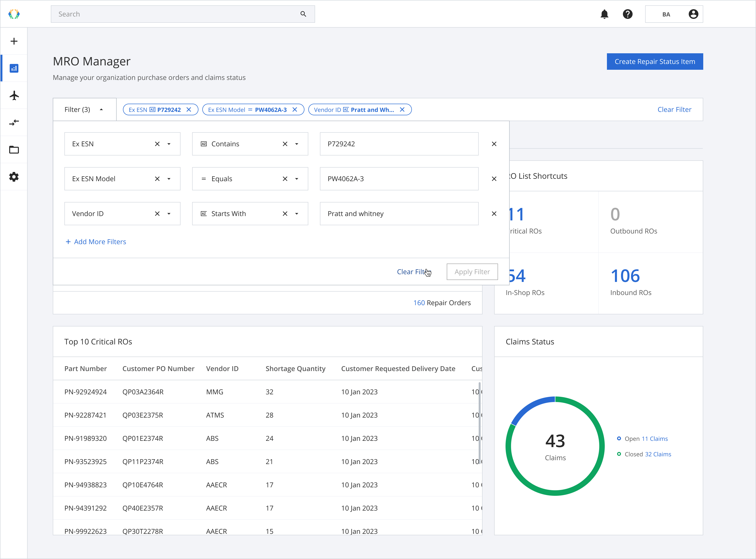Clear the Starts With operator selection
The width and height of the screenshot is (756, 559).
pos(285,214)
